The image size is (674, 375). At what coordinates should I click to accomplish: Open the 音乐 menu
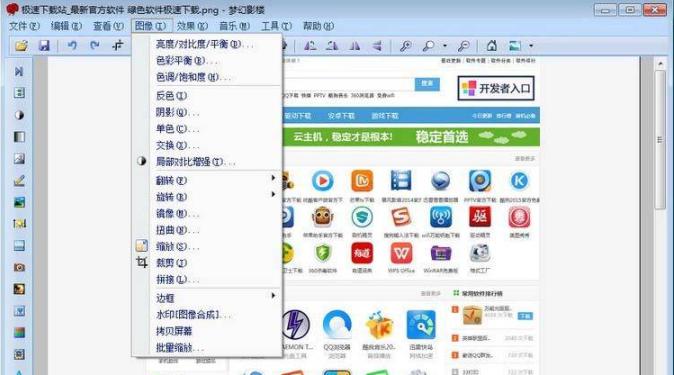pos(234,26)
